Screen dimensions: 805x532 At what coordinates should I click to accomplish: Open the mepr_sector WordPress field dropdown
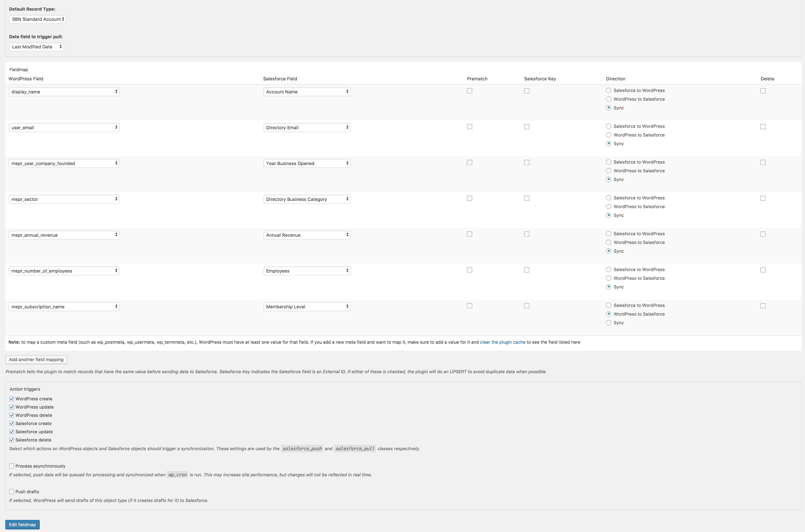[x=64, y=199]
